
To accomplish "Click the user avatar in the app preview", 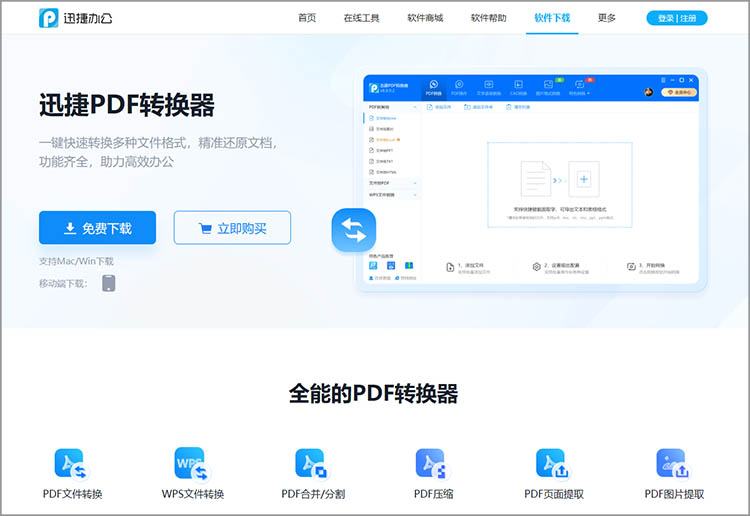I will pyautogui.click(x=649, y=92).
